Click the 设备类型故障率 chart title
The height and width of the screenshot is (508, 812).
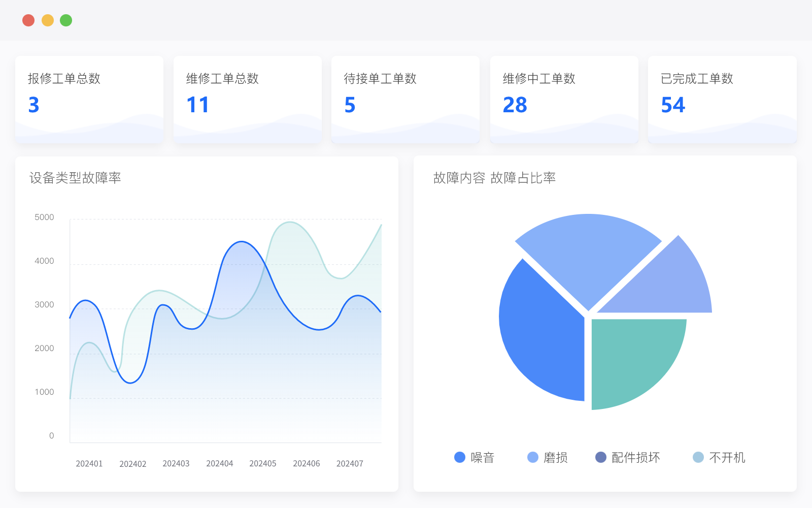pyautogui.click(x=75, y=178)
